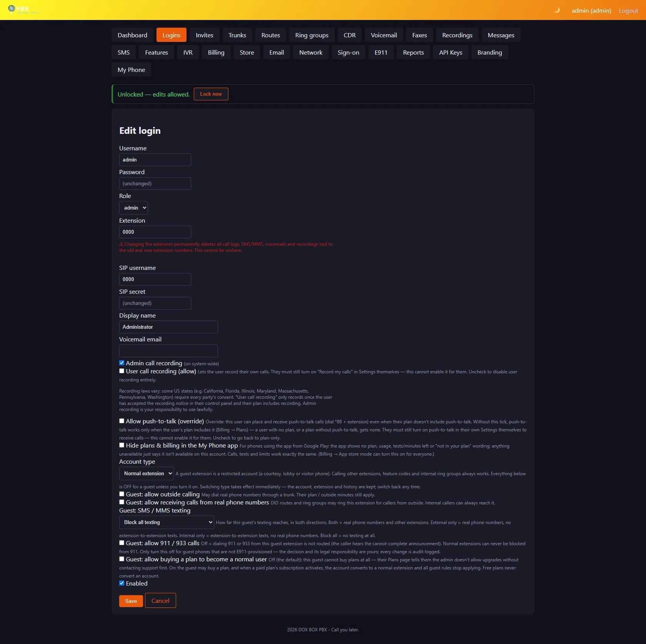Open the Billing tab
The height and width of the screenshot is (644, 646).
(x=216, y=52)
